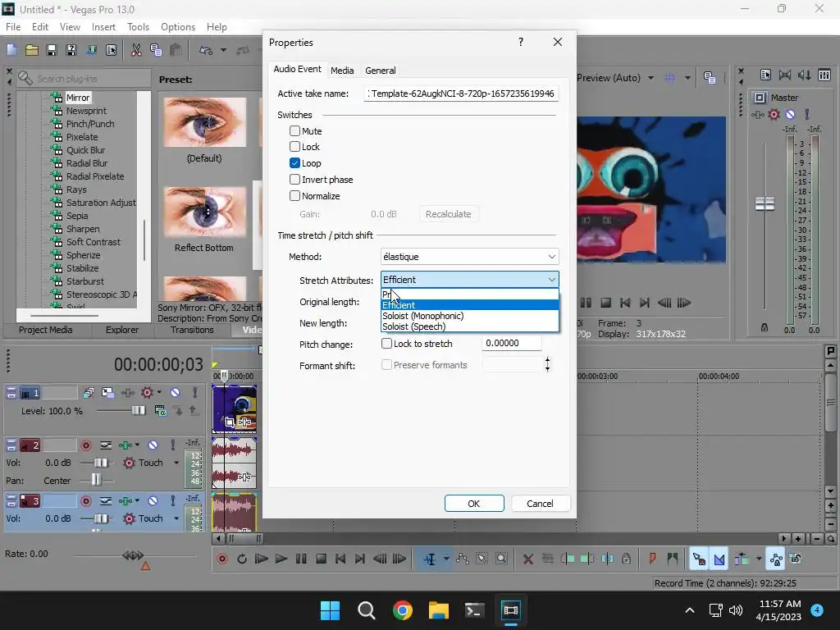Open the Transitions tab

pyautogui.click(x=192, y=330)
